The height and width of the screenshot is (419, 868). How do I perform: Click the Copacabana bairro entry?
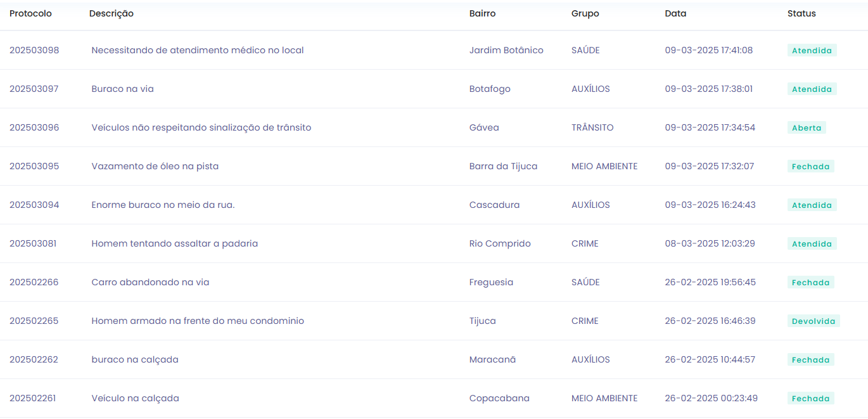[499, 398]
